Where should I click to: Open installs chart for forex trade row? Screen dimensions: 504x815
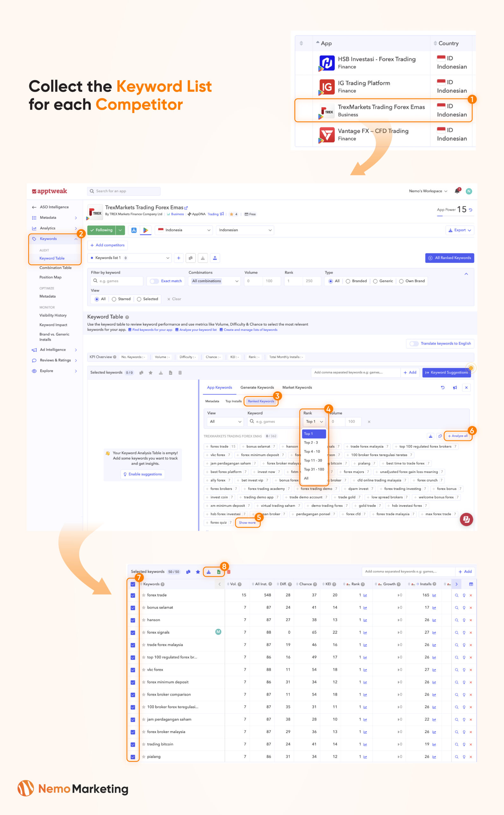[434, 595]
